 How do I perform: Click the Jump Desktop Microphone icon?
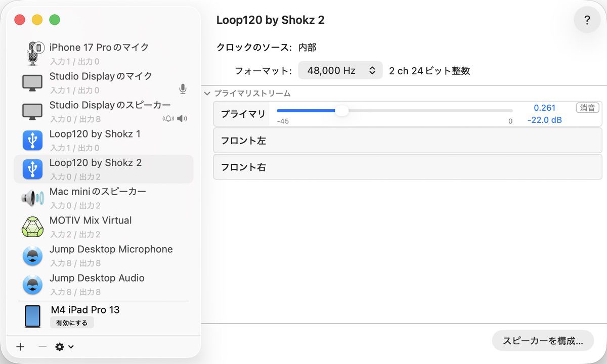tap(32, 256)
